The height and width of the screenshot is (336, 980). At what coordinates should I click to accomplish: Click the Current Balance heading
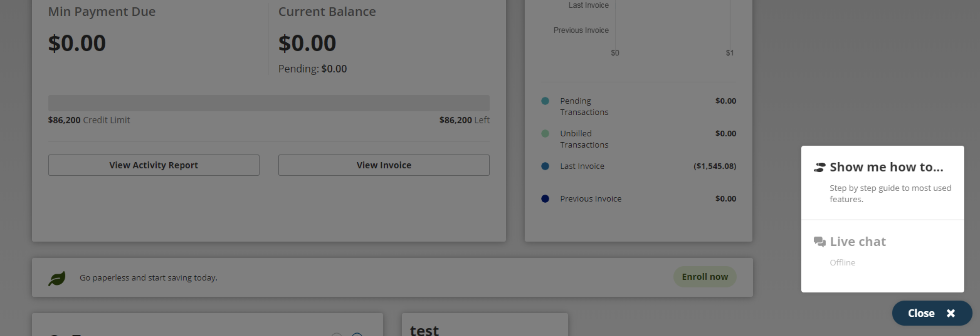327,12
